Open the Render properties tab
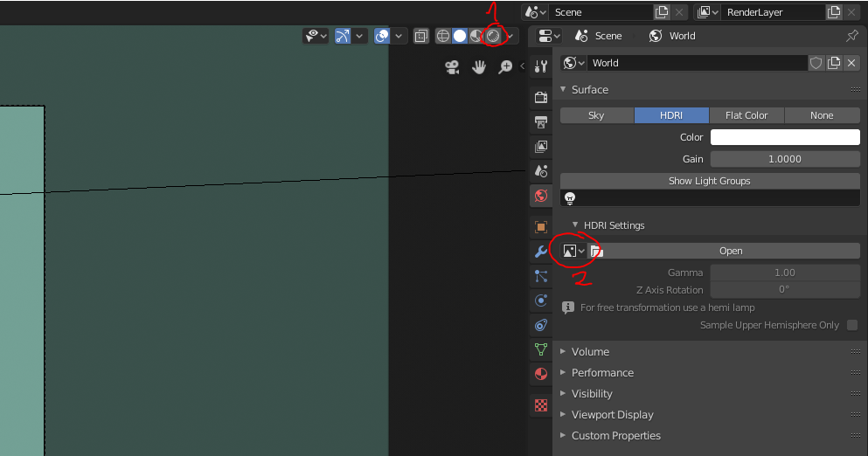 click(541, 97)
